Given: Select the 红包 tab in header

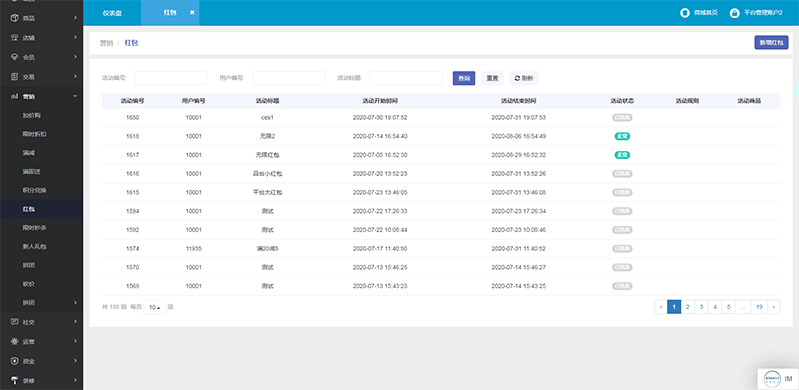Looking at the screenshot, I should tap(170, 13).
